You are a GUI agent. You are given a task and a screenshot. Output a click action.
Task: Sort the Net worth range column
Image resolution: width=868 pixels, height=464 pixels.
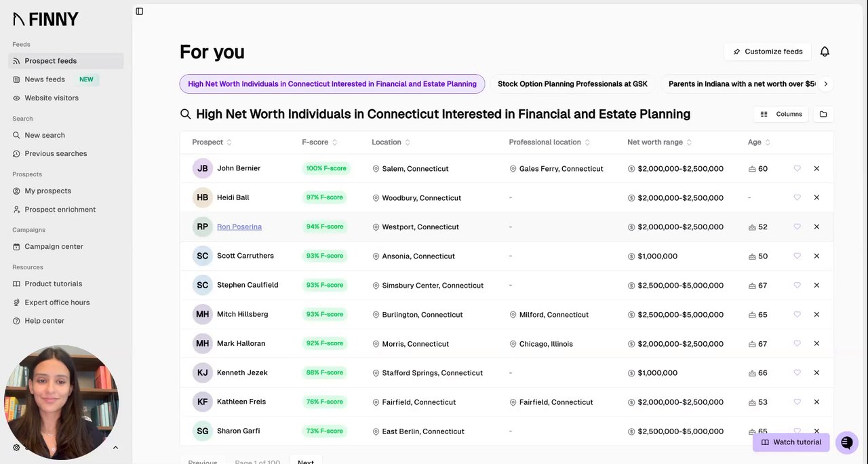tap(659, 142)
